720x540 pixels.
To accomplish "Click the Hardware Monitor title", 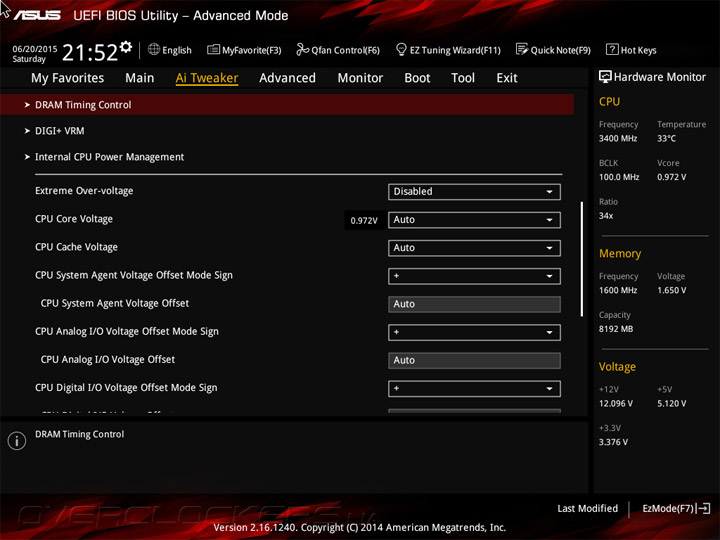I will click(x=659, y=77).
